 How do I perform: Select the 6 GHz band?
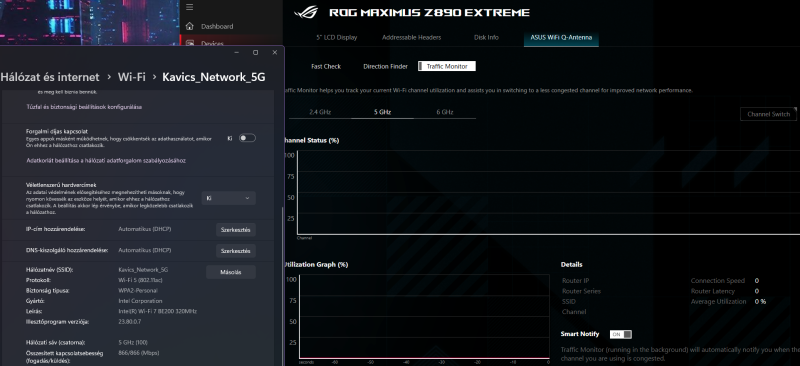pos(445,112)
